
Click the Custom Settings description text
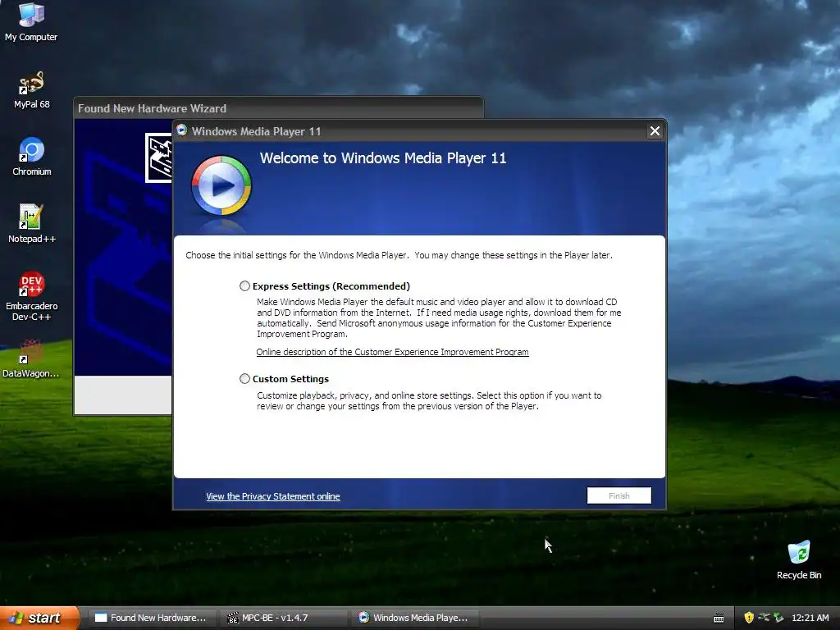428,400
